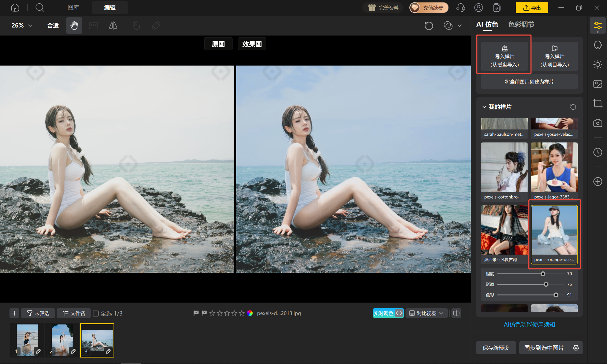Open the camera snapshot icon in sidebar
607x364 pixels.
[598, 123]
